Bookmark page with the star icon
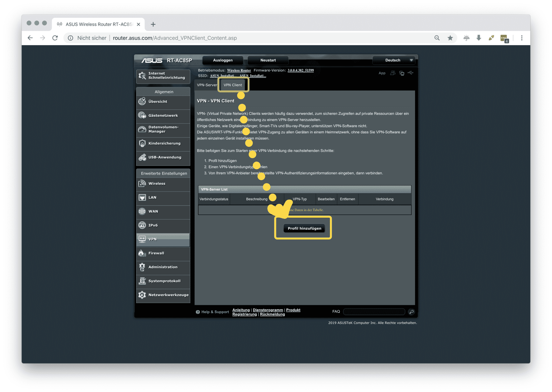The image size is (552, 392). pos(450,38)
